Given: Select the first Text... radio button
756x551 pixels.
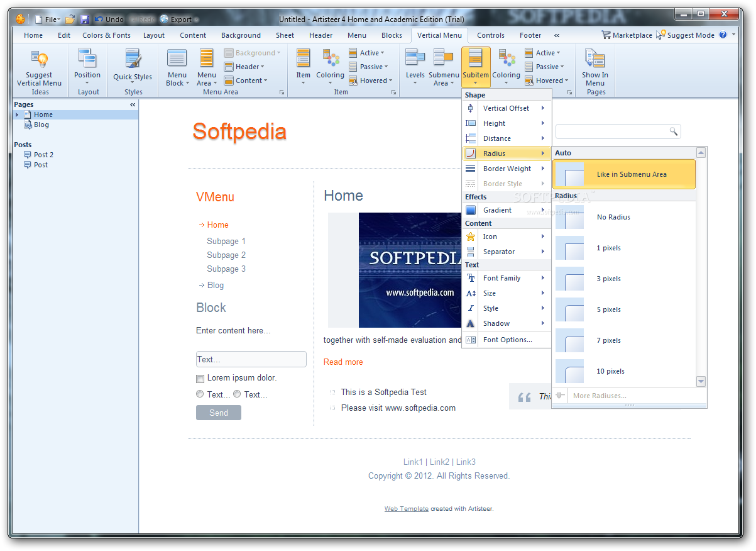Looking at the screenshot, I should click(x=200, y=394).
